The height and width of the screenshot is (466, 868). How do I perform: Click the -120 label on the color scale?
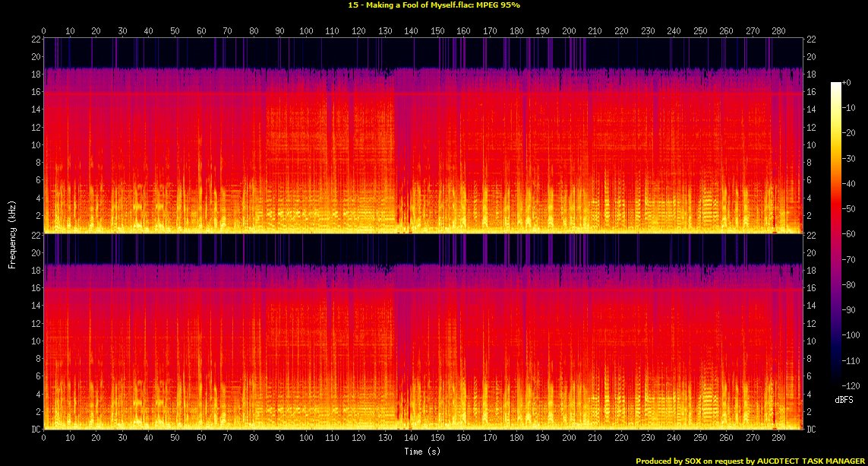[x=850, y=385]
